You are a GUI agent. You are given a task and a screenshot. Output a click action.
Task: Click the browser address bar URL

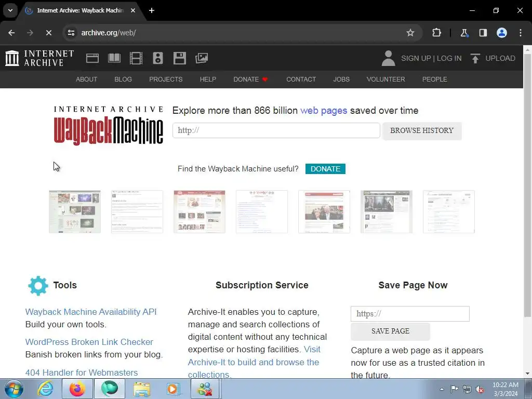click(109, 33)
